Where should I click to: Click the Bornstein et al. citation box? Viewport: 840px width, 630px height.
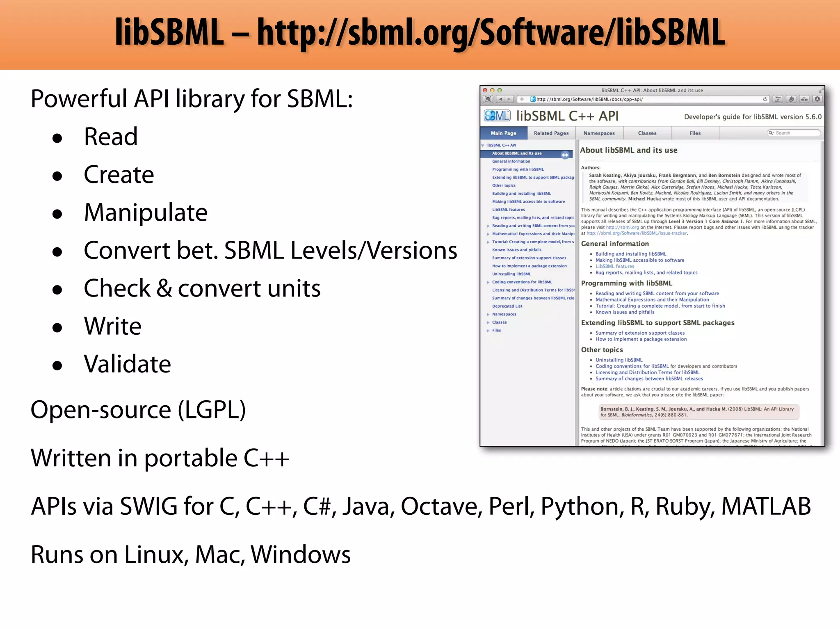pyautogui.click(x=699, y=412)
